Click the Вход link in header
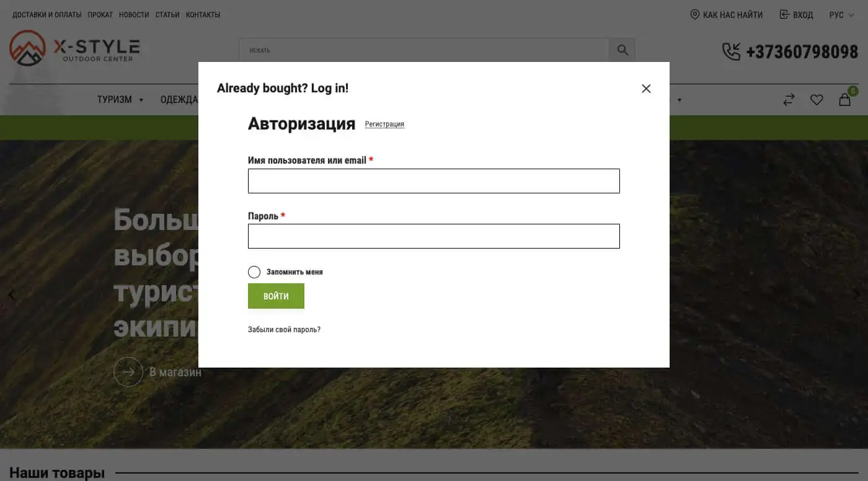The height and width of the screenshot is (481, 868). [x=797, y=15]
